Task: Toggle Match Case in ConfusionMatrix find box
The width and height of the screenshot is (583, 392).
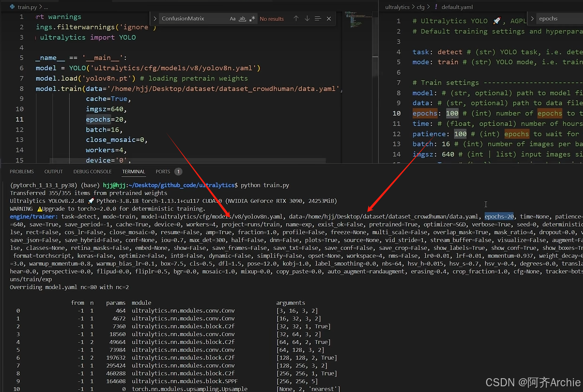Action: (x=232, y=19)
